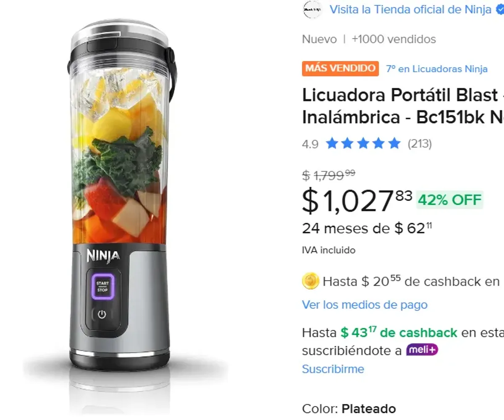
Task: Click the yellow cashback coin icon
Action: (x=310, y=281)
